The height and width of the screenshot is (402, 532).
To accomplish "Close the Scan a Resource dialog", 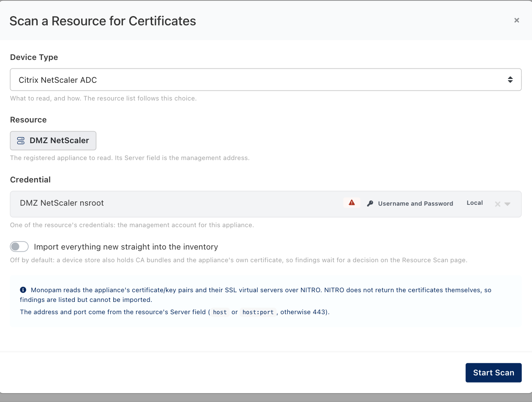I will point(516,20).
